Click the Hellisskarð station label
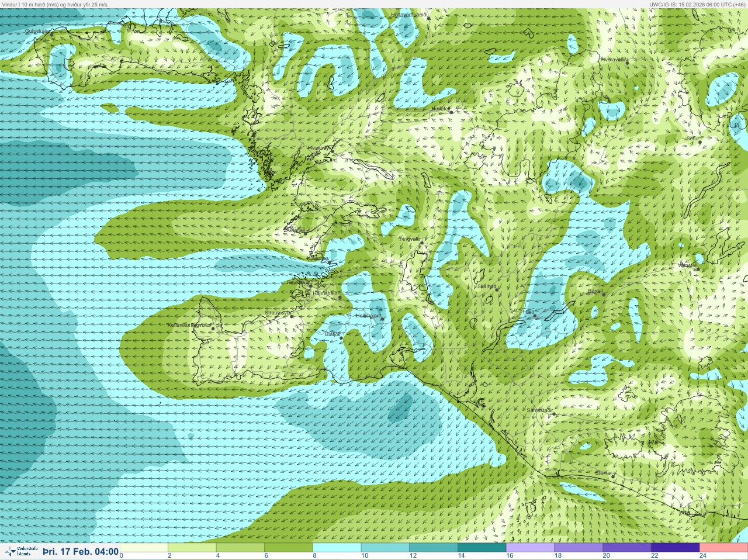 368,316
